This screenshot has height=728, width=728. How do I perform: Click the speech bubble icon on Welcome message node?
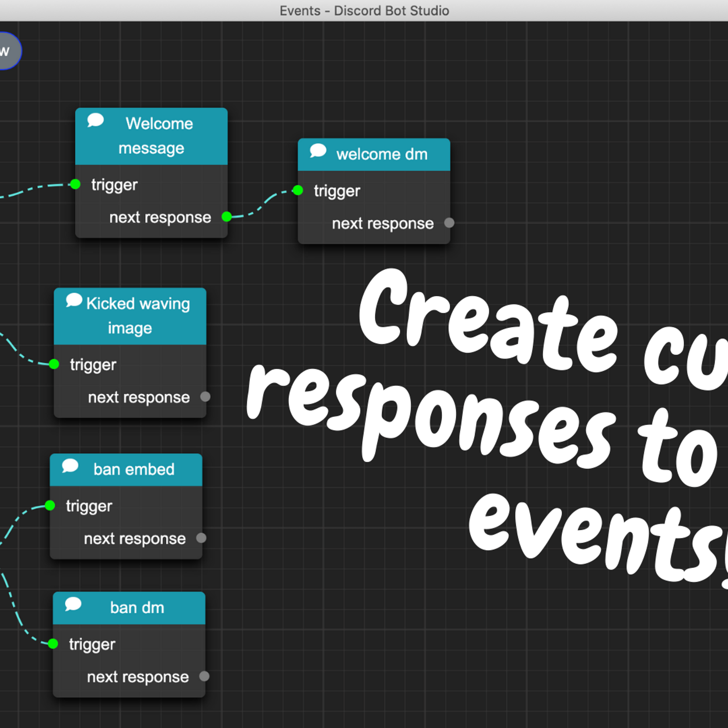[96, 120]
